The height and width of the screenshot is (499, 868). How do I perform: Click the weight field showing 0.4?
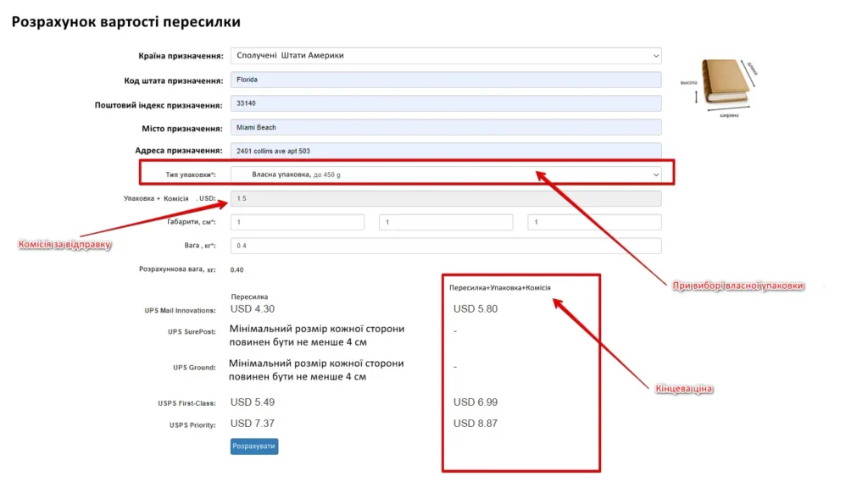pyautogui.click(x=446, y=246)
